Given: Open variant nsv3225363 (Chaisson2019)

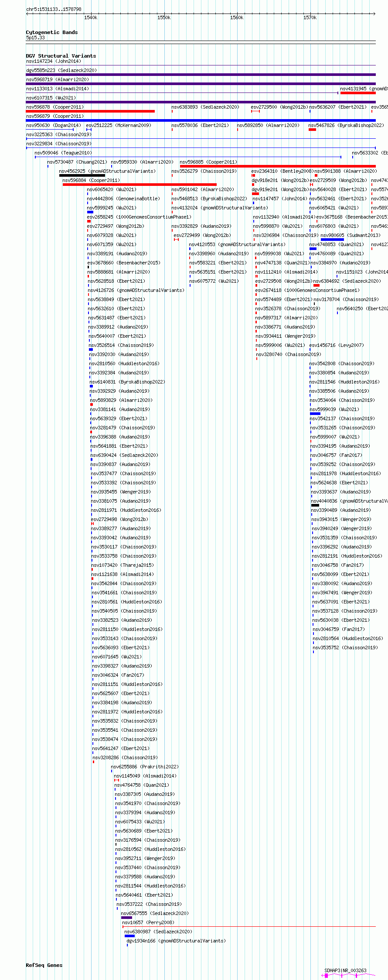Looking at the screenshot, I should (59, 134).
